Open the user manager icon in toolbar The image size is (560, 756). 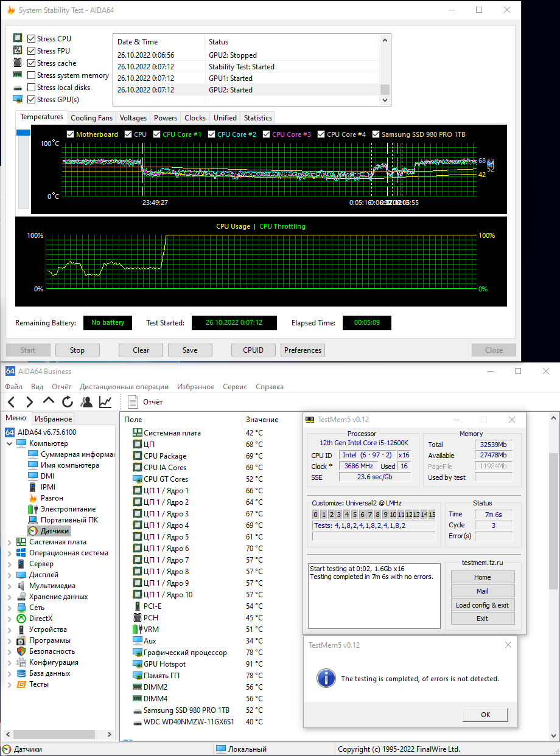86,401
